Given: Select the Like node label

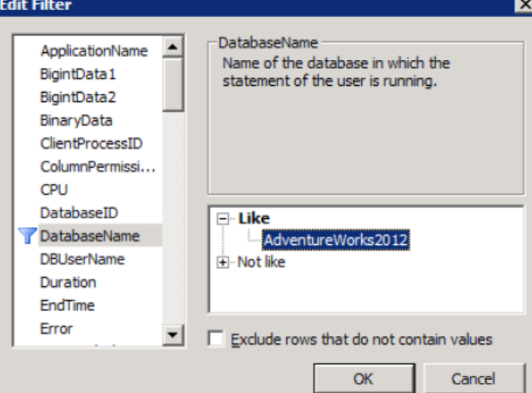Looking at the screenshot, I should [254, 218].
